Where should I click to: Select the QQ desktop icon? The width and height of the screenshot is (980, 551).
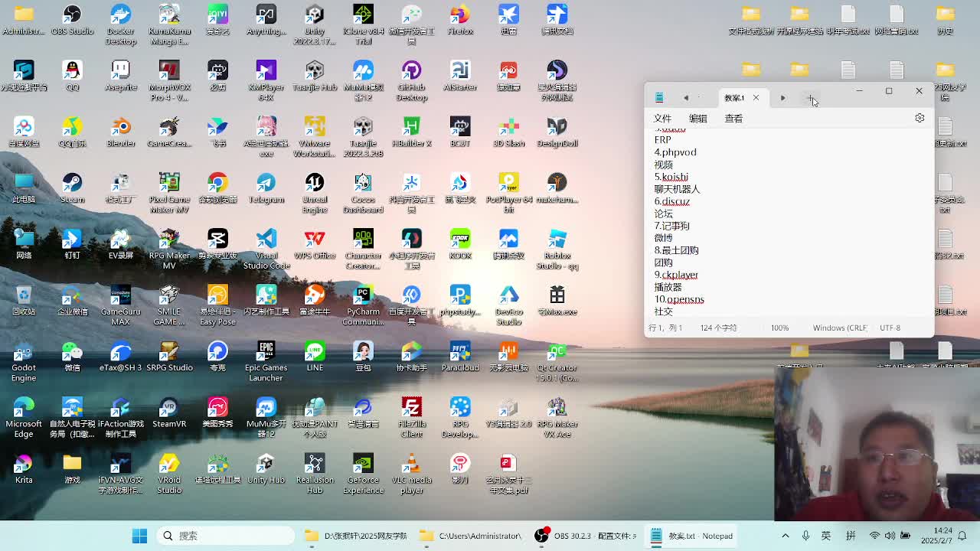click(72, 76)
